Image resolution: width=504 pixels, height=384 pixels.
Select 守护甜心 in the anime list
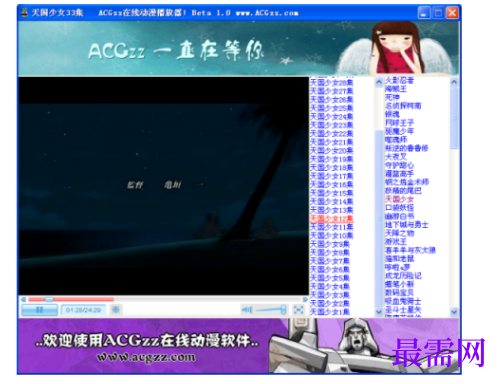(400, 165)
